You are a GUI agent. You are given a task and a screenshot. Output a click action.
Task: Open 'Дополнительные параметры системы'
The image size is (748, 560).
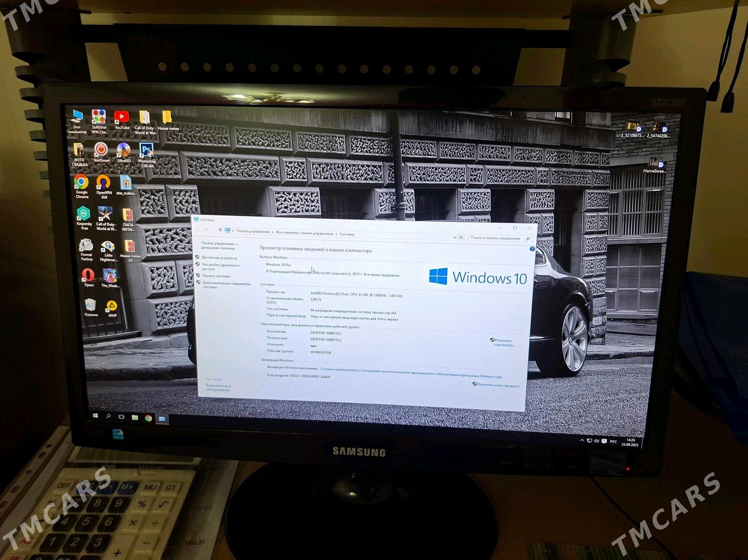(x=226, y=285)
